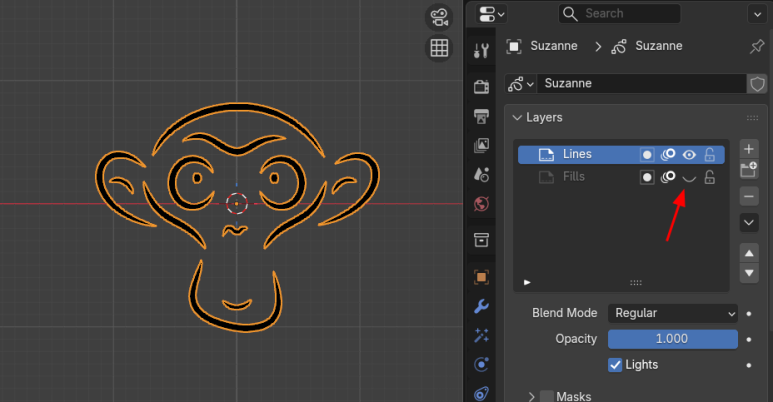Open the properties options dropdown at top right
Image resolution: width=773 pixels, height=402 pixels.
point(757,14)
